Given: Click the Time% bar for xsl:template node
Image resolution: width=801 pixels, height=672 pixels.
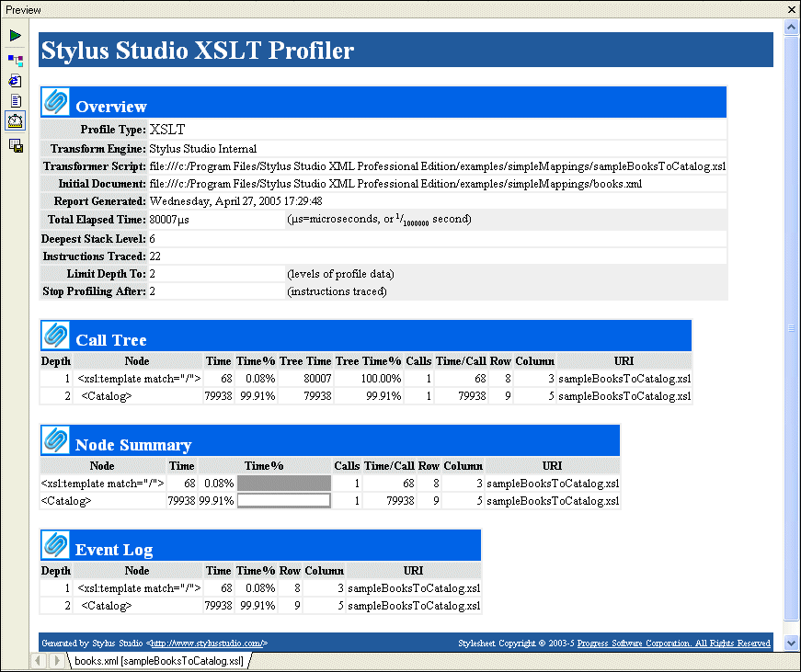Looking at the screenshot, I should 283,483.
